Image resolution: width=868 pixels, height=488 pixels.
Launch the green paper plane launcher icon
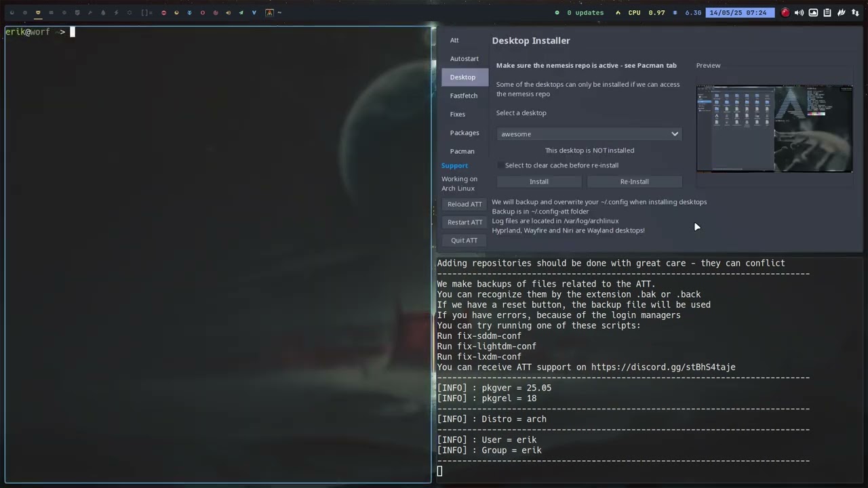241,12
